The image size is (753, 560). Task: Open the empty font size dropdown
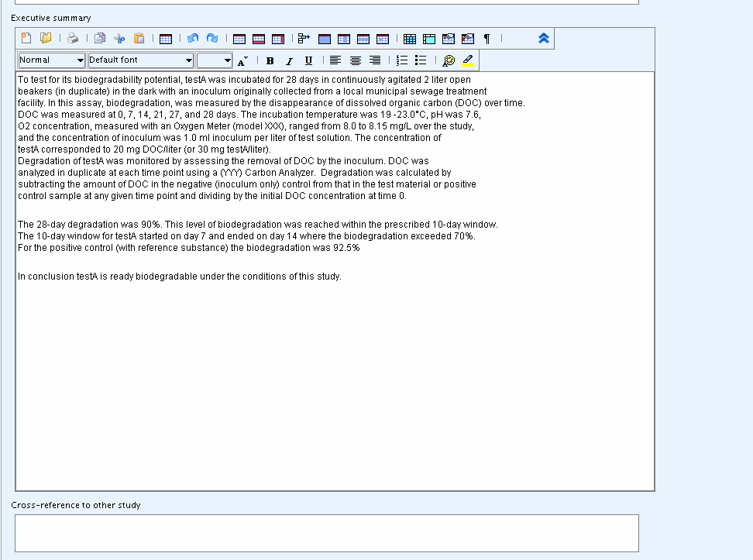click(x=214, y=60)
